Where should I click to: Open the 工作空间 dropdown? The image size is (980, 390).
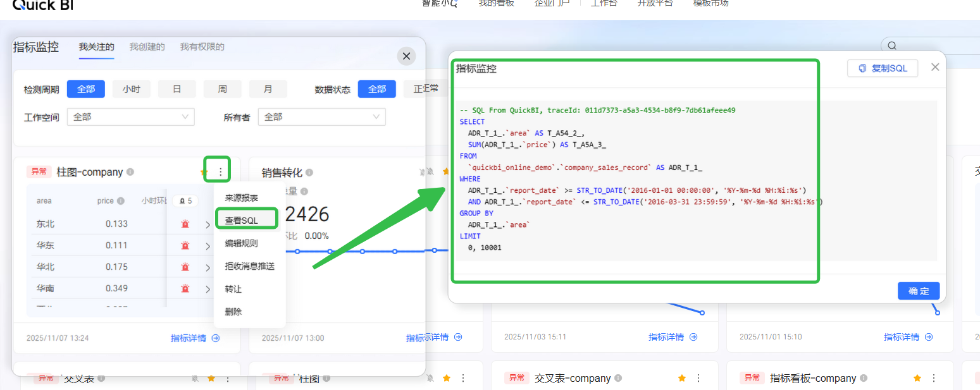point(130,117)
